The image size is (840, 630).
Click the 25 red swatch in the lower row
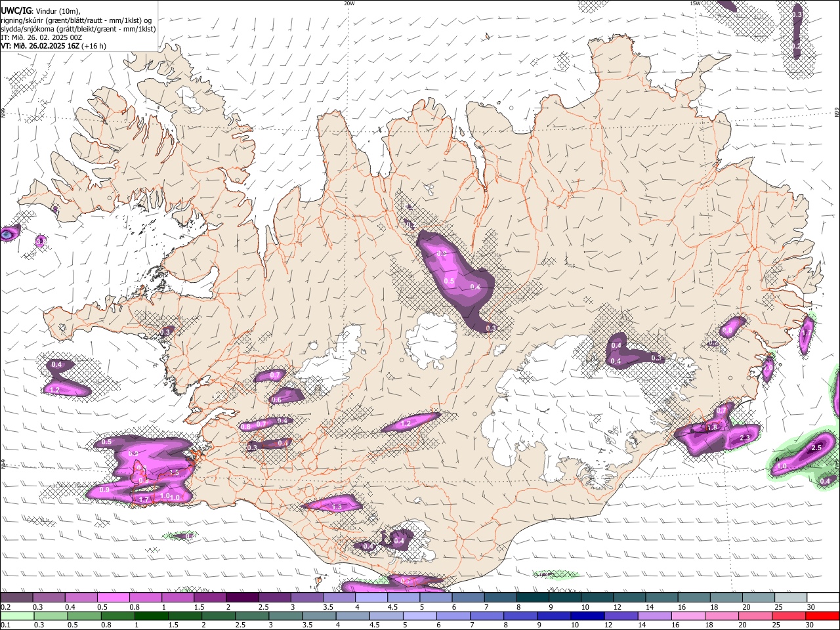(787, 616)
